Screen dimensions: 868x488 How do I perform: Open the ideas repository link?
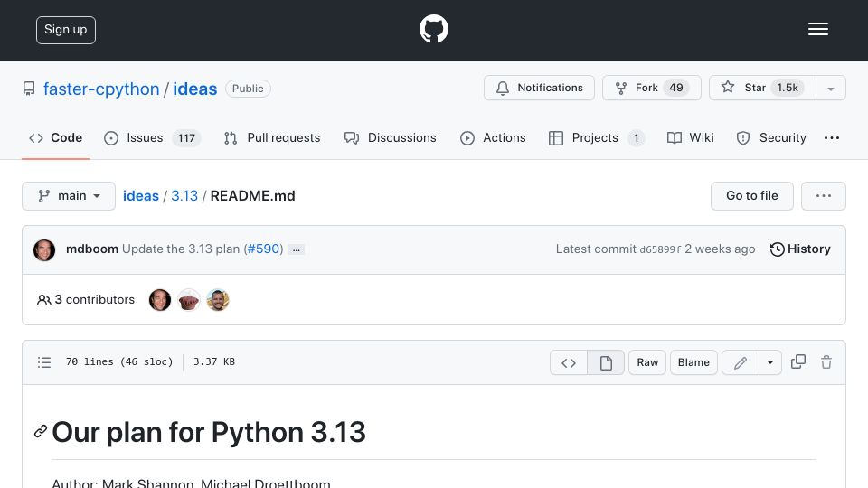point(195,89)
